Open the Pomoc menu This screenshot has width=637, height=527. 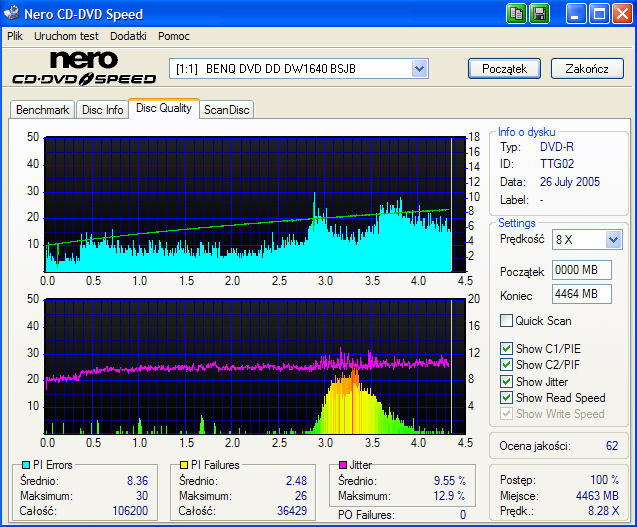point(174,36)
